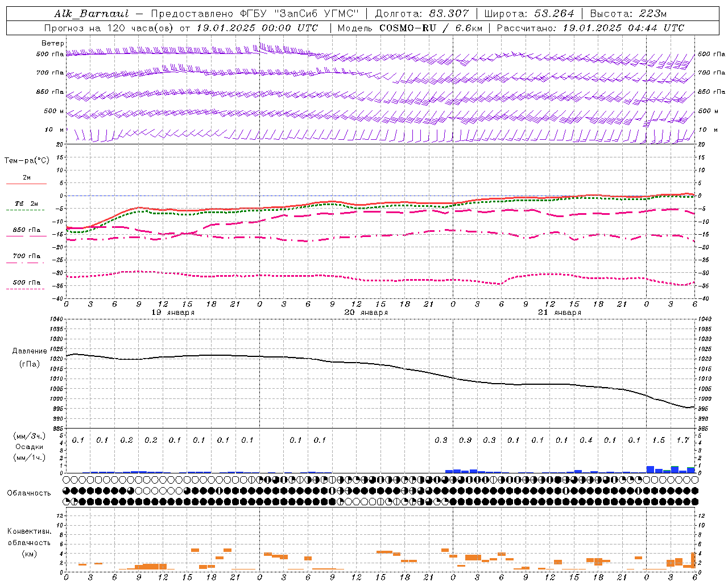Click the model name COSMO-RU / 6.6км
728x582 pixels.
click(431, 28)
